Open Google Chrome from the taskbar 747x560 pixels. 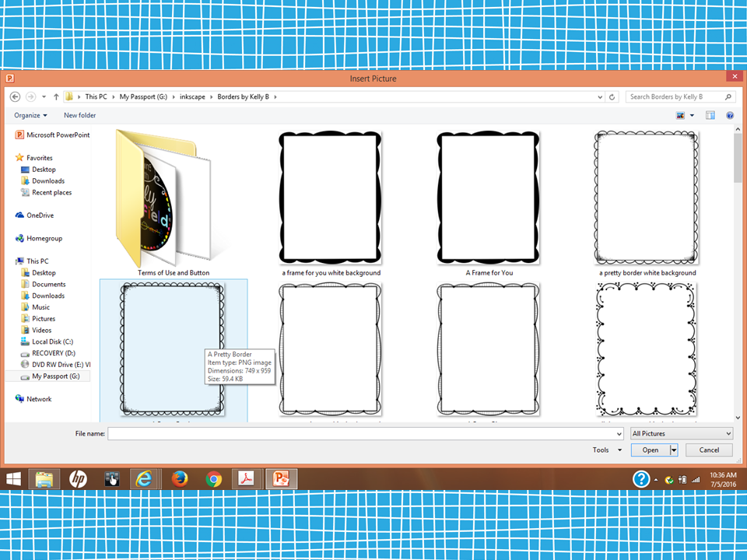[212, 479]
